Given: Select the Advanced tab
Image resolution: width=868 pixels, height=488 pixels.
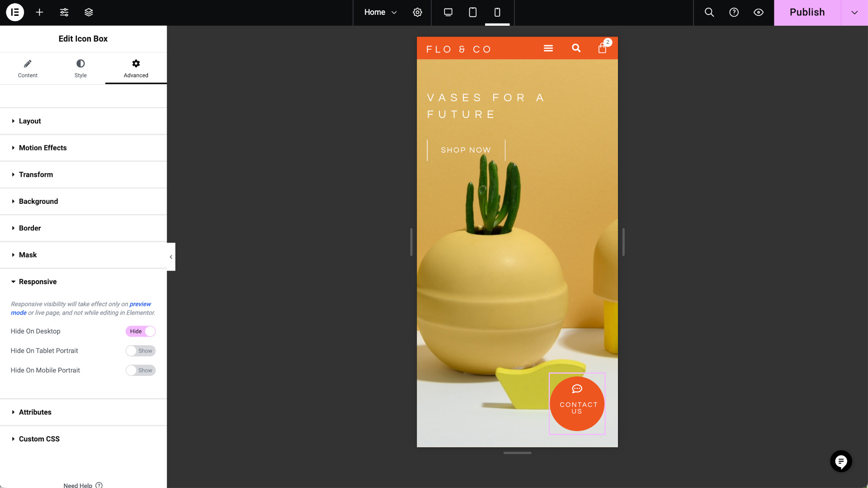Looking at the screenshot, I should click(x=136, y=68).
